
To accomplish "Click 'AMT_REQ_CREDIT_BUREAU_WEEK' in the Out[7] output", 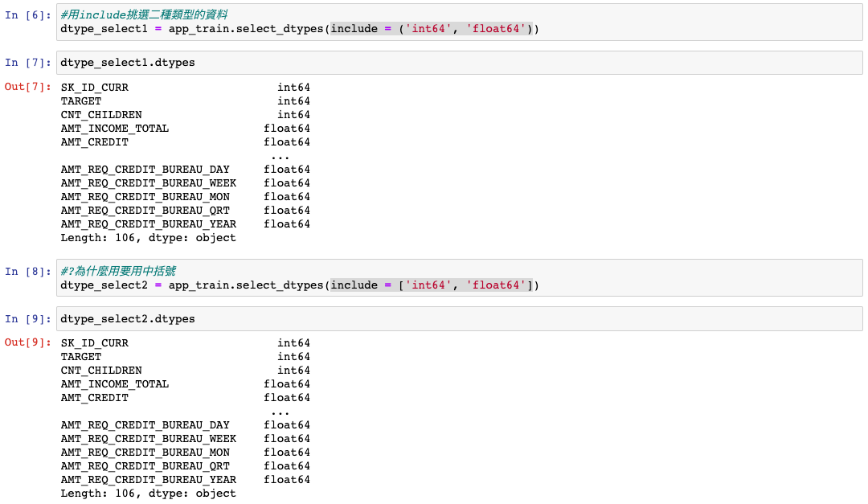I will (x=149, y=183).
